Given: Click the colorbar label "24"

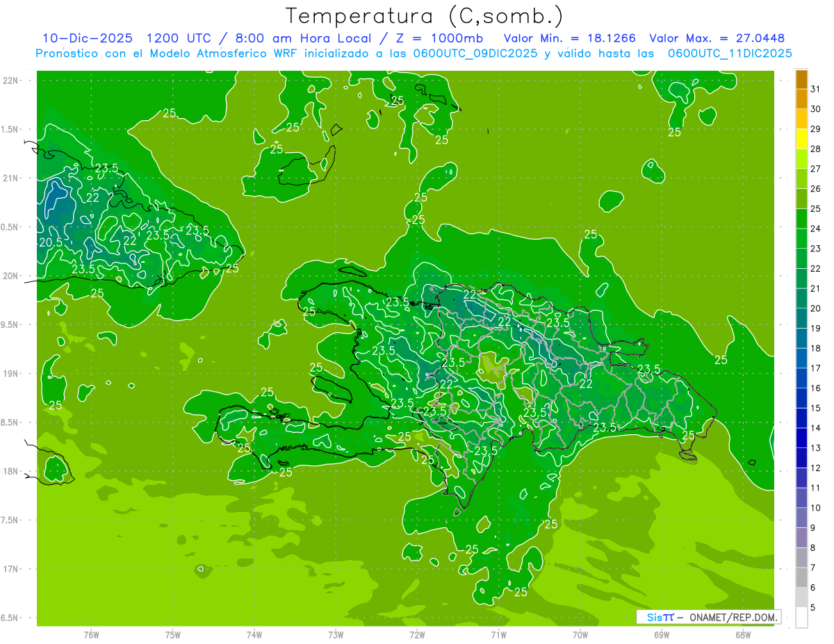Looking at the screenshot, I should [x=816, y=229].
